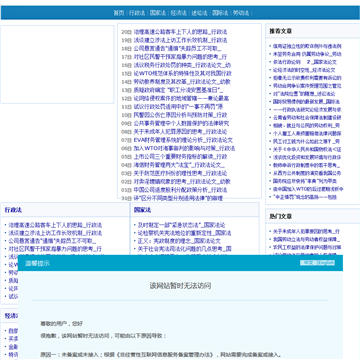Open the 15日 article on WTO规范体系的特殊性
Viewport: 360px width, 360px height.
[183, 74]
